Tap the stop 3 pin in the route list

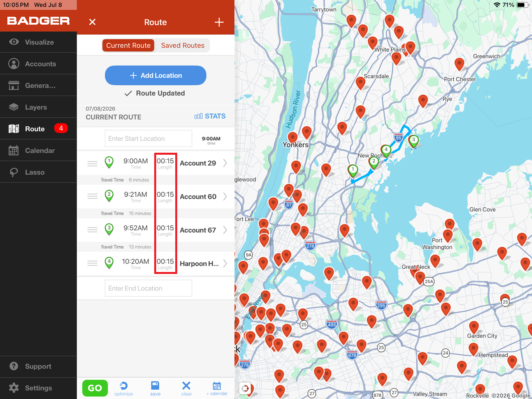(109, 229)
